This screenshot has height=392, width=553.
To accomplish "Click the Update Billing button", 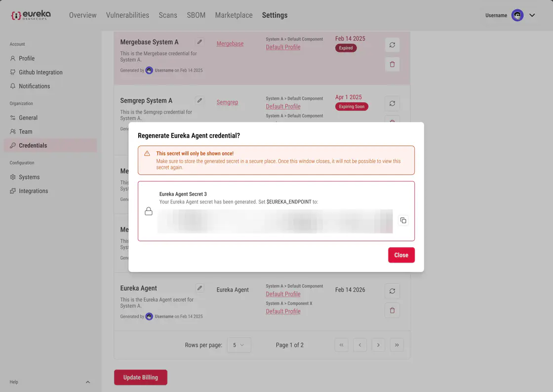I will click(141, 377).
